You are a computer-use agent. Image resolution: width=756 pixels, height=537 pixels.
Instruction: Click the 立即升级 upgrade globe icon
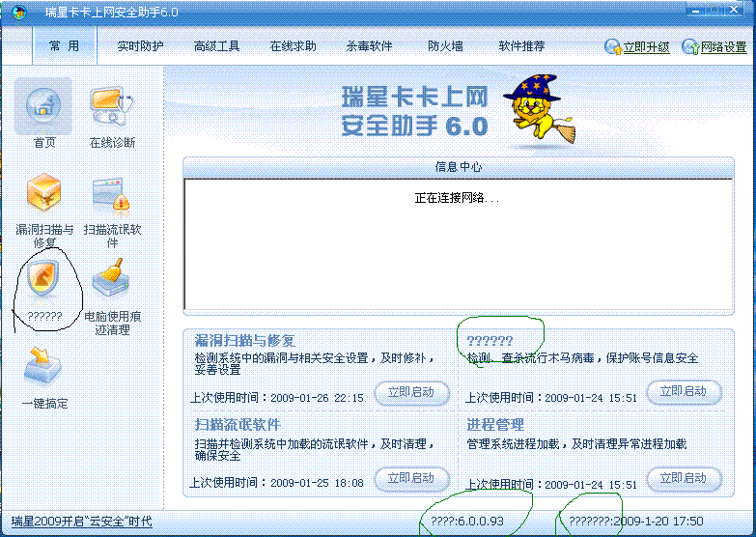point(613,46)
